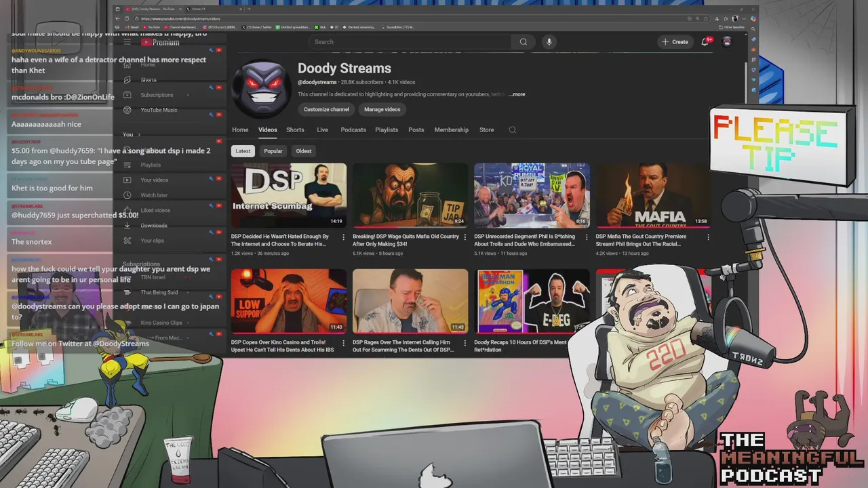Click the browser address bar URL
The height and width of the screenshot is (488, 868).
tap(181, 18)
